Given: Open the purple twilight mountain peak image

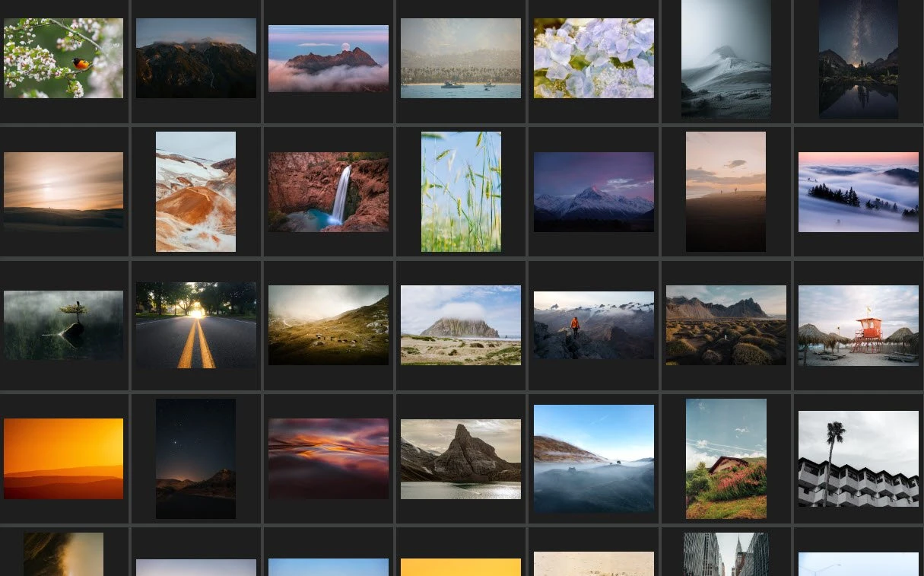Looking at the screenshot, I should tap(593, 192).
